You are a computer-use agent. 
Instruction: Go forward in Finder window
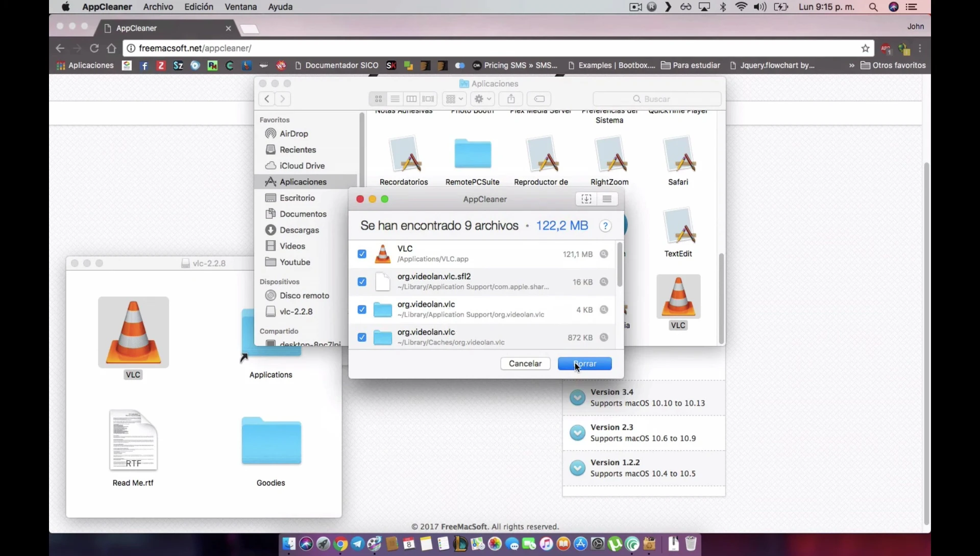click(283, 99)
